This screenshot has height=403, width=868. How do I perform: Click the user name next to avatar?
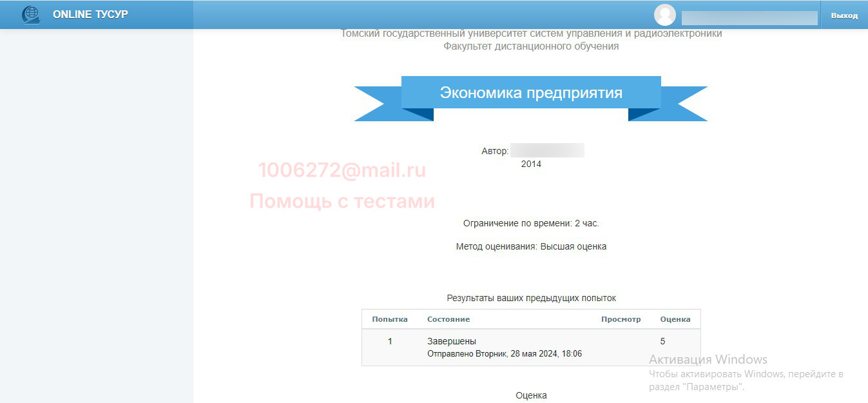click(749, 17)
